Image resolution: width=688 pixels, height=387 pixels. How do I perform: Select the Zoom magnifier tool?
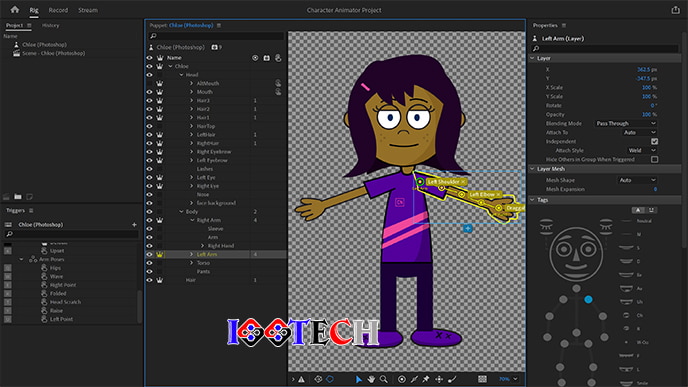[383, 379]
